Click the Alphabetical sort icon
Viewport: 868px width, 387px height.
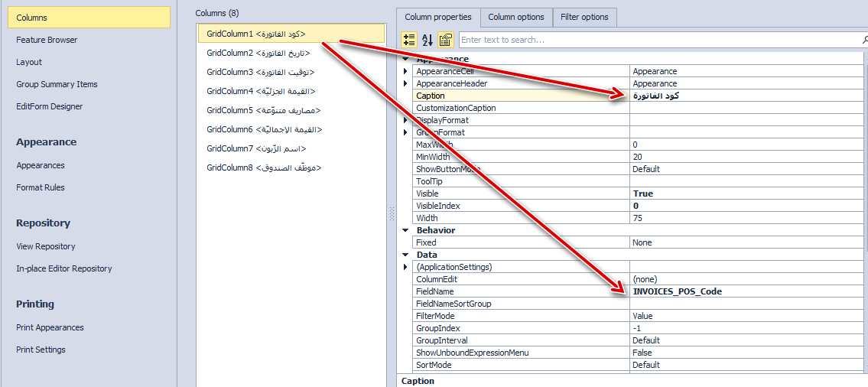pos(427,40)
